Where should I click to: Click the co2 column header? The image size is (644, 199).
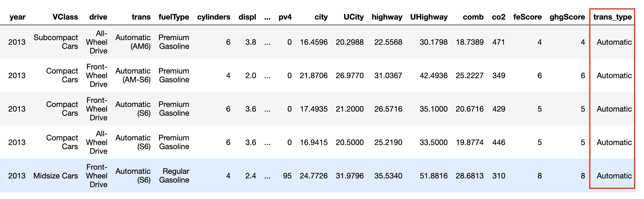click(499, 17)
